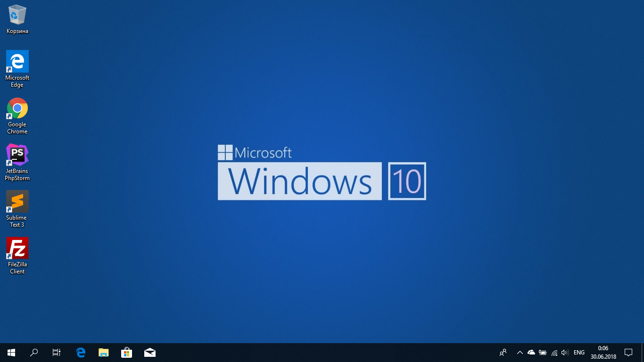The height and width of the screenshot is (362, 644).
Task: Open File Explorer from the taskbar
Action: (x=103, y=352)
